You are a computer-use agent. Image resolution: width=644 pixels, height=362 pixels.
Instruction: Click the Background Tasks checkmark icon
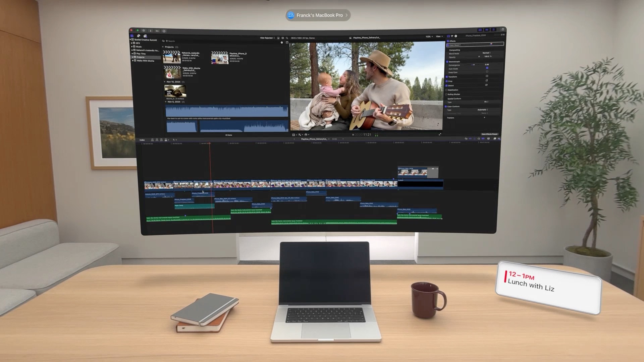point(164,31)
